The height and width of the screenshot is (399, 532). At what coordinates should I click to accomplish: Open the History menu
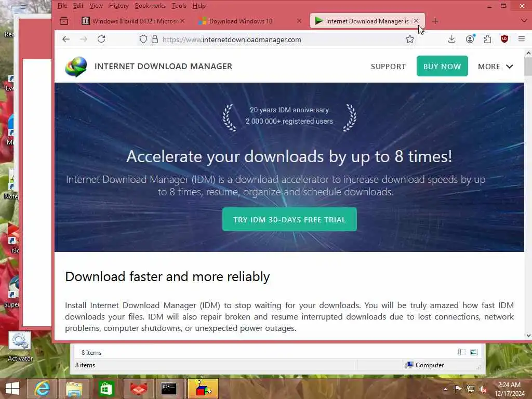click(x=119, y=6)
